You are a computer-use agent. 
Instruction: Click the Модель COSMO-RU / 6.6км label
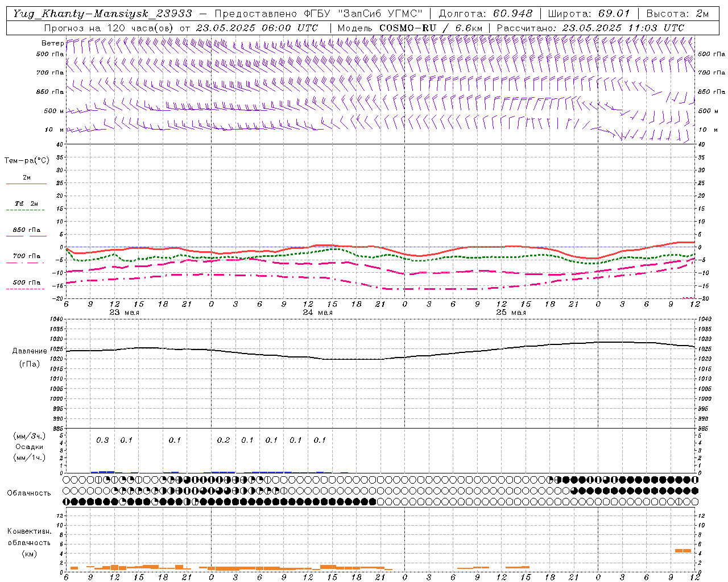point(410,27)
